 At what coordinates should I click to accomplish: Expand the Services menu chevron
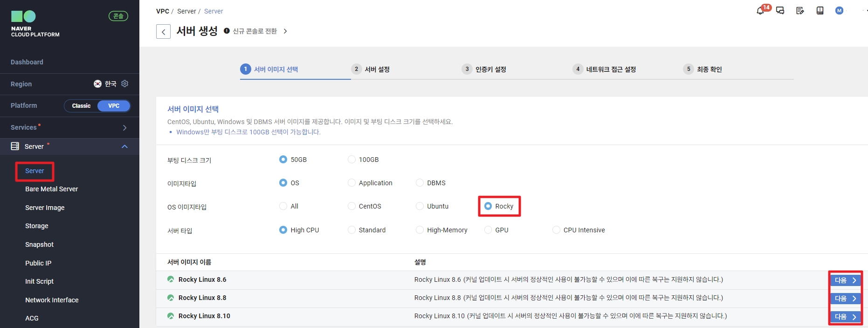click(124, 127)
